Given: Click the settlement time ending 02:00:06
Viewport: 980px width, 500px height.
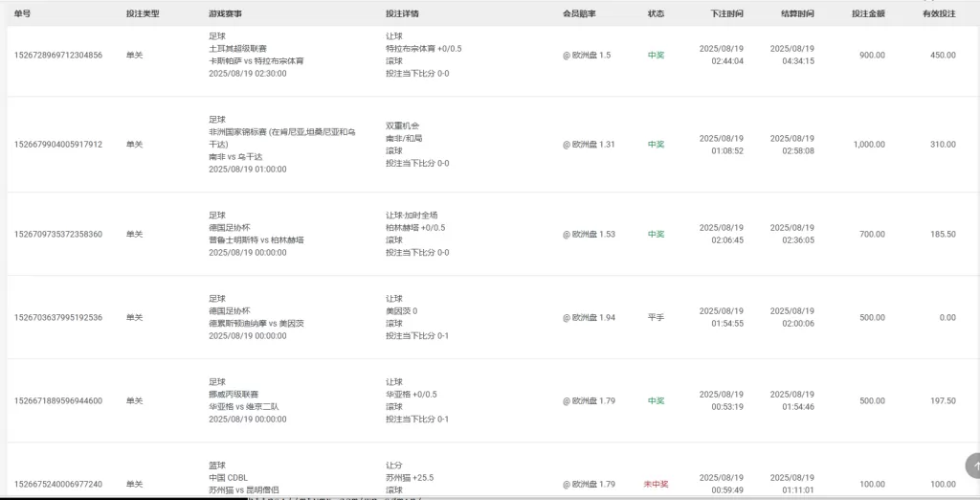Looking at the screenshot, I should pyautogui.click(x=791, y=317).
